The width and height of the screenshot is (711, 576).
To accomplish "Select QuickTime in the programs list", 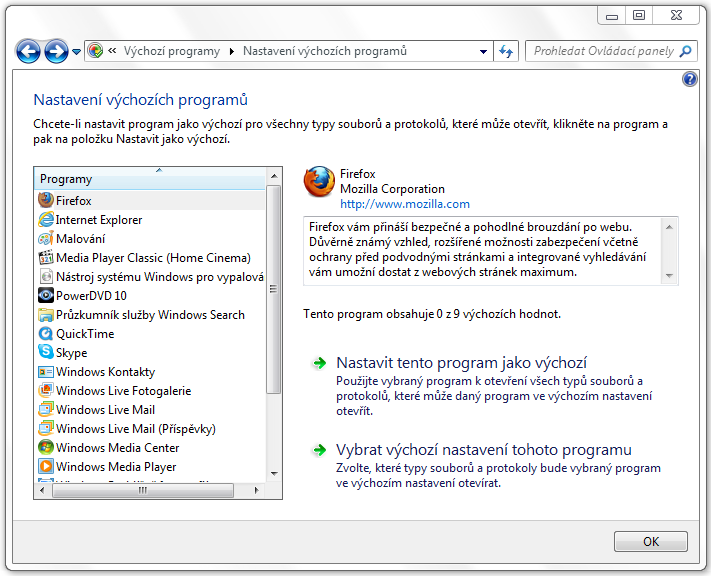I will coord(150,334).
